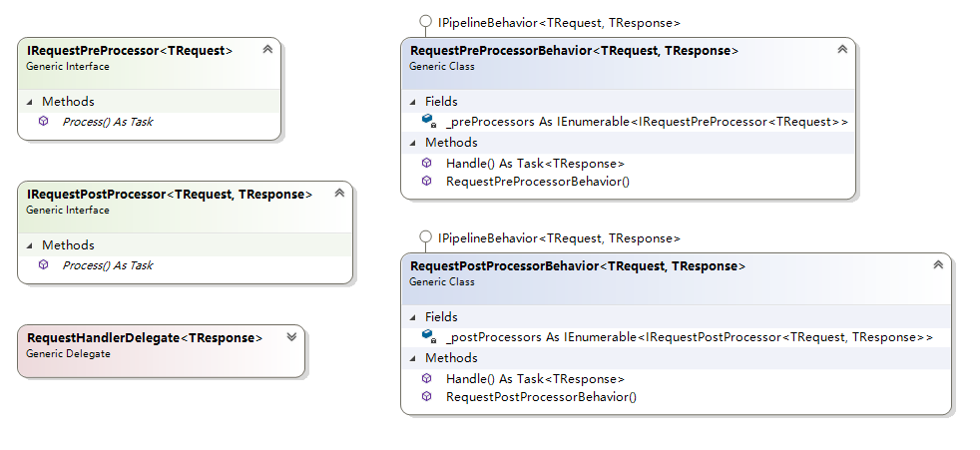Click Handle method icon in RequestPreProcessorBehavior
980x450 pixels.
point(427,163)
